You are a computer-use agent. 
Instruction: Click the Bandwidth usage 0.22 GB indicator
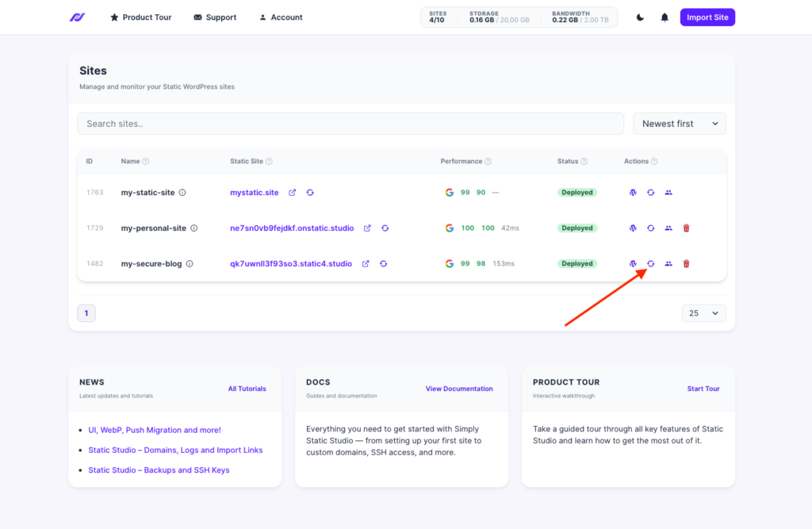click(x=580, y=17)
